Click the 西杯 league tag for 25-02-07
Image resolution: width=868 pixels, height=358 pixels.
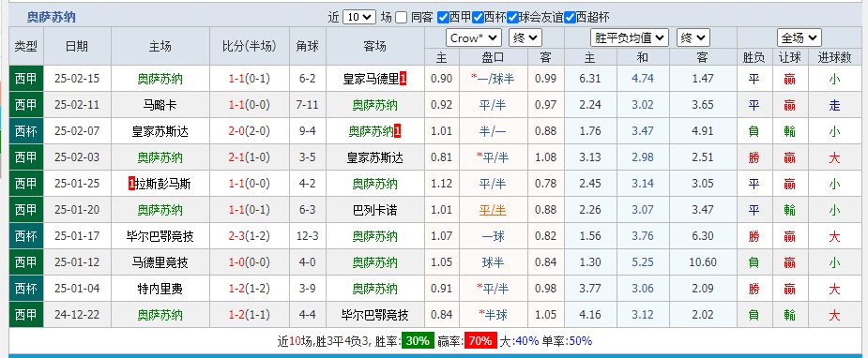(x=26, y=131)
